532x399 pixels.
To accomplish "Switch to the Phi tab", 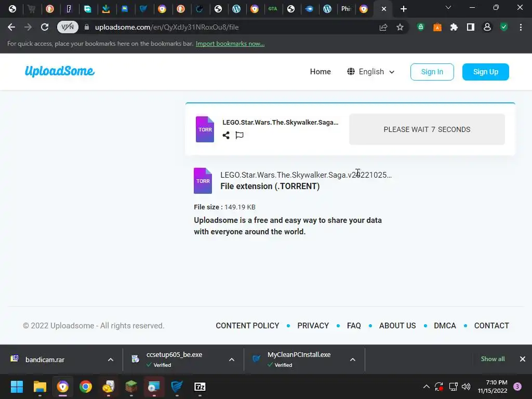I will click(345, 9).
